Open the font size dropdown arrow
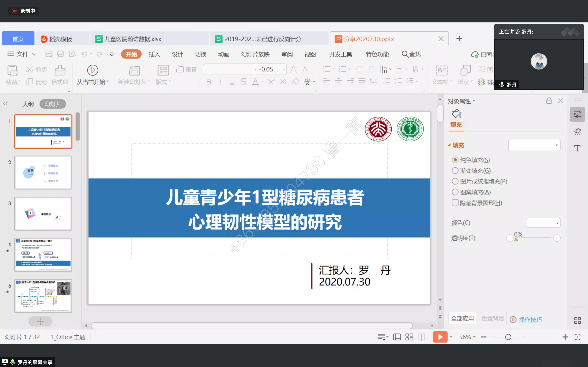 pos(284,69)
